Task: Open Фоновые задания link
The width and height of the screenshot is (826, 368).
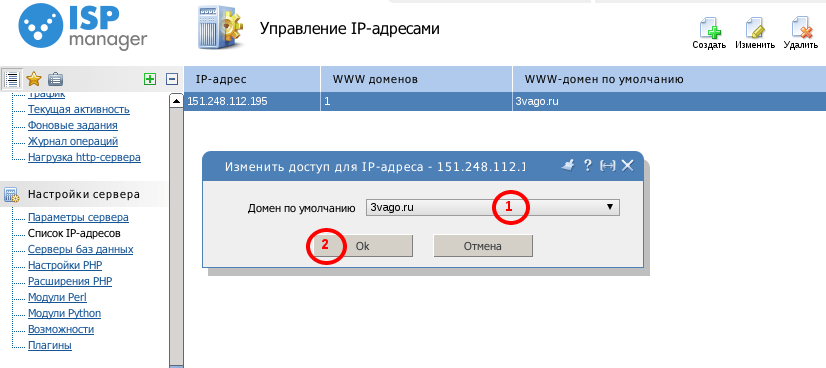Action: pyautogui.click(x=73, y=125)
